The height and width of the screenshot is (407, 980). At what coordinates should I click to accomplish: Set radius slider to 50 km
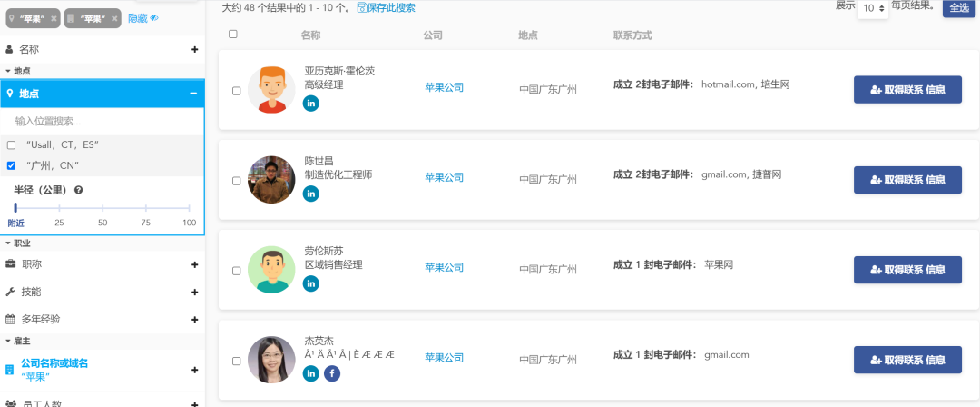(x=103, y=208)
